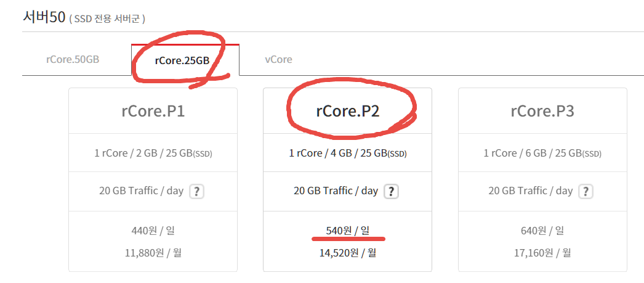The width and height of the screenshot is (644, 283).
Task: Click the 서버50 section heading
Action: point(43,17)
